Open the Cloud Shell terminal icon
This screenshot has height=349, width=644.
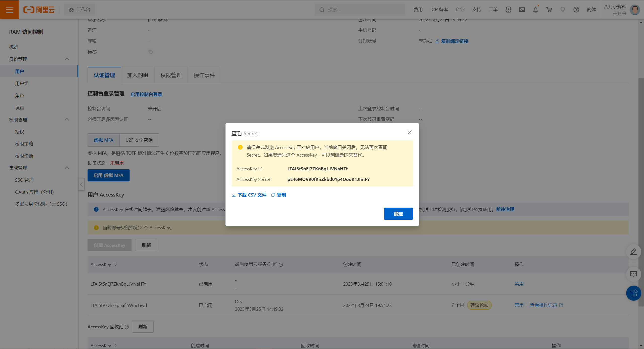522,10
